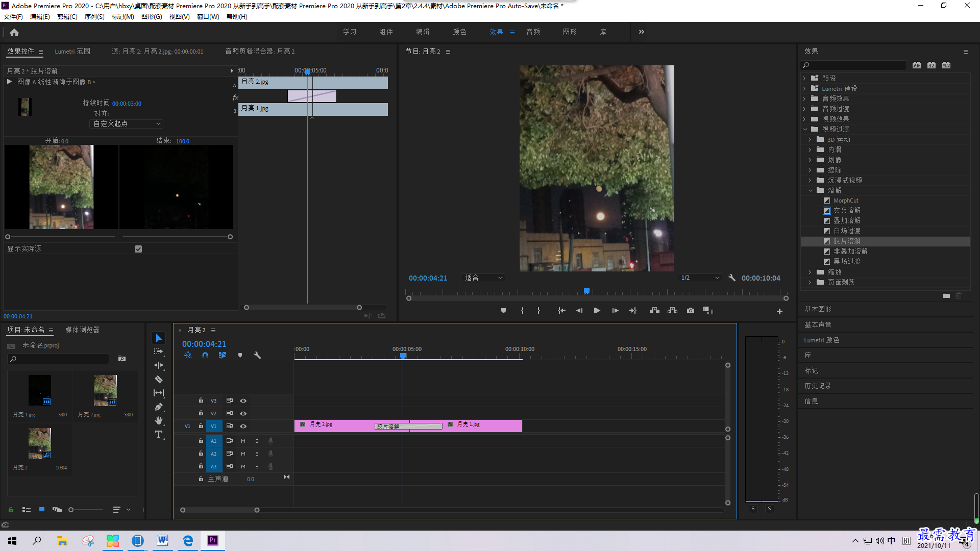Toggle V2 sync lock

coord(229,413)
